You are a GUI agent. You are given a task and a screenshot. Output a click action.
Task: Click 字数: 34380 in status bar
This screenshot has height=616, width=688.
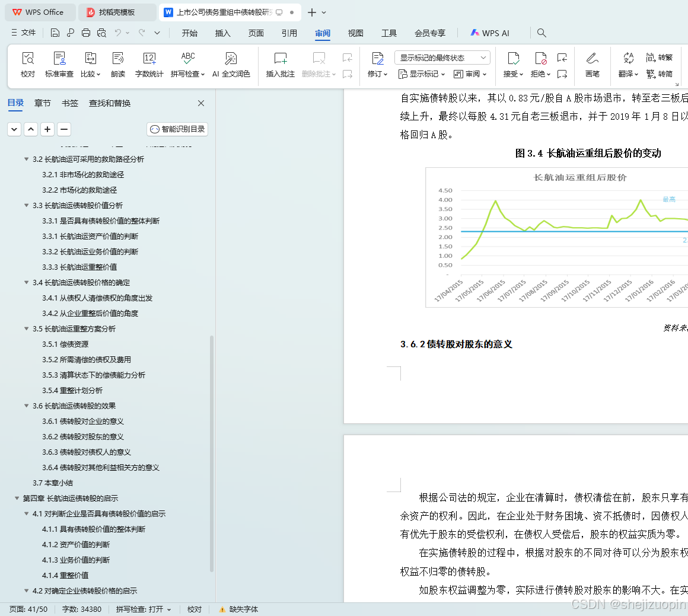82,609
